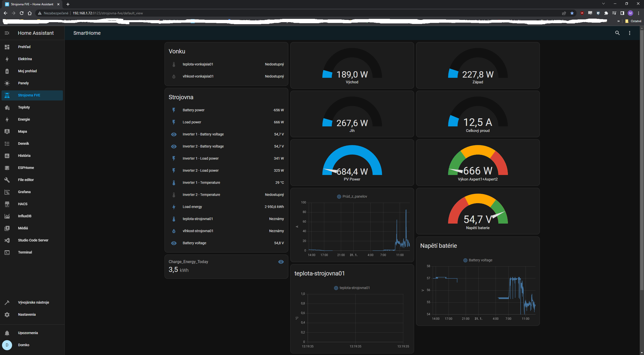This screenshot has width=644, height=355.
Task: Bookmark this page with the star
Action: (x=572, y=13)
